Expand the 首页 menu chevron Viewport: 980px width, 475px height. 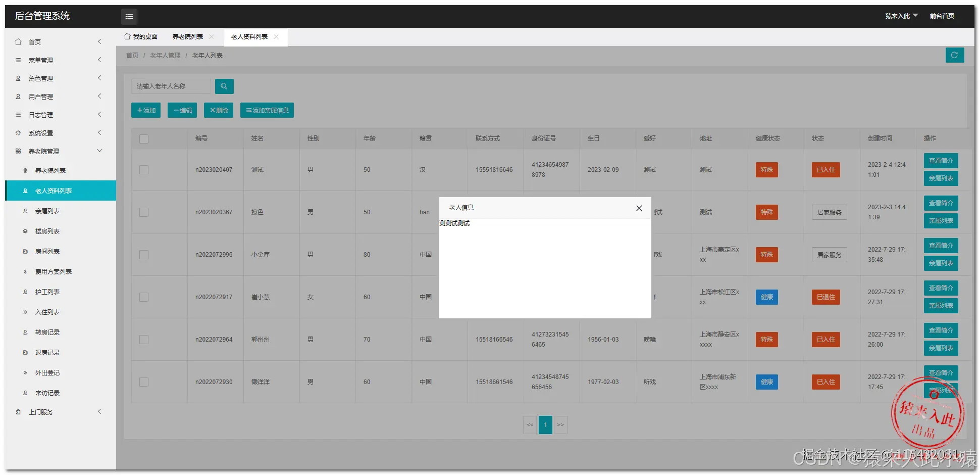(x=99, y=41)
